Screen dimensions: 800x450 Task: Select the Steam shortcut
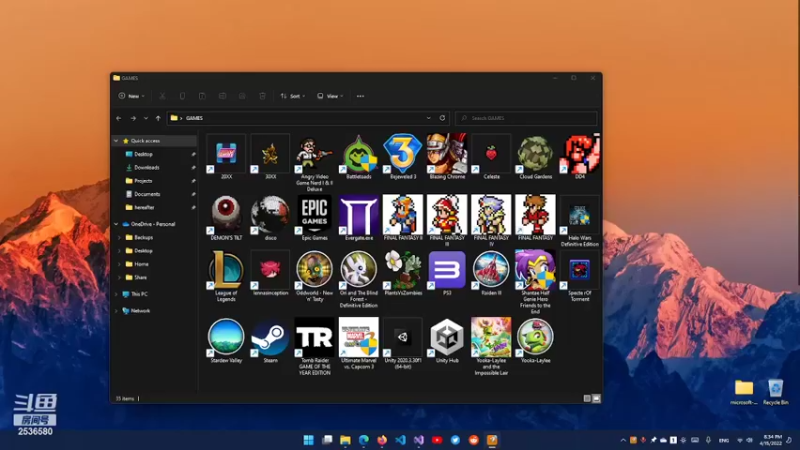pos(270,340)
